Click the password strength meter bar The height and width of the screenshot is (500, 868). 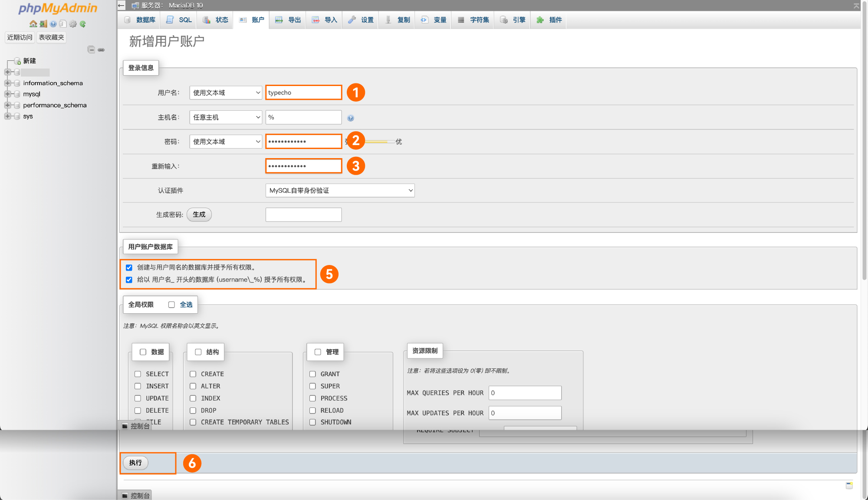click(x=379, y=142)
